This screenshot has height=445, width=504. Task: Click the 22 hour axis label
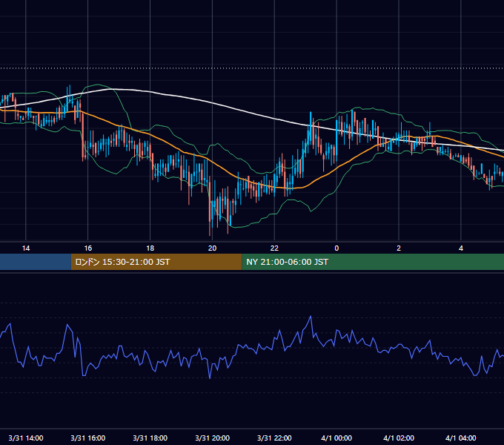pos(274,248)
